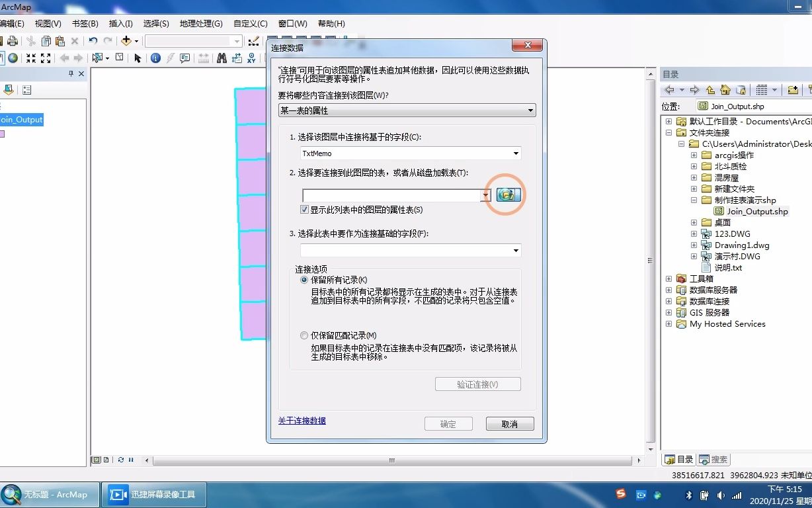
Task: Click the Go To XY tool
Action: pos(251,58)
